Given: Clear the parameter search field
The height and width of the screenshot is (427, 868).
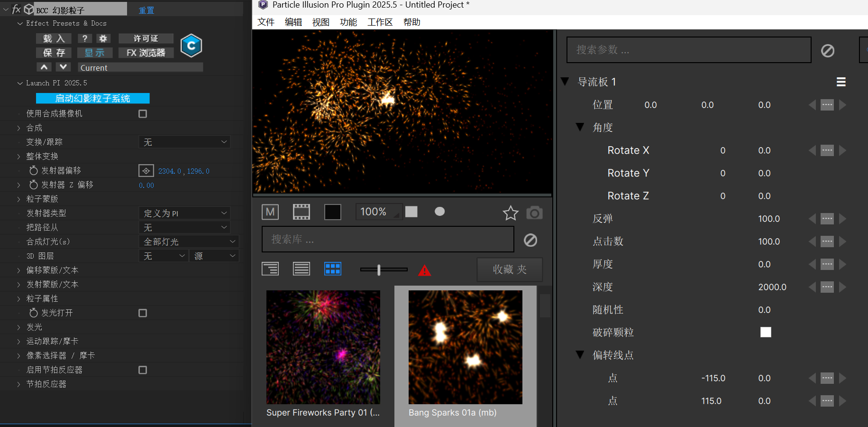Looking at the screenshot, I should point(828,51).
